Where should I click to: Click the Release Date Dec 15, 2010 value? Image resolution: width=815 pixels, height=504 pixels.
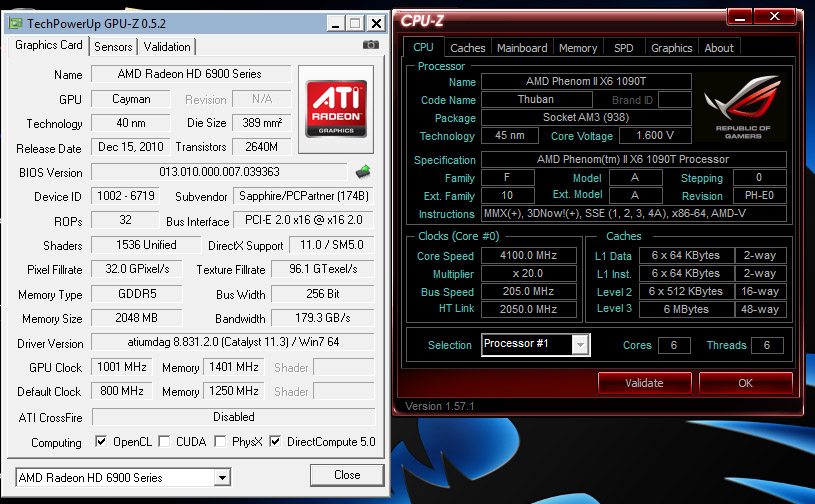pyautogui.click(x=130, y=147)
